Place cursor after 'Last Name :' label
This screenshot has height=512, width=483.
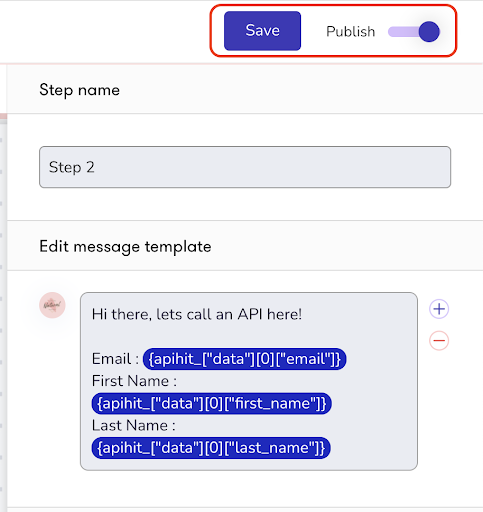(x=177, y=426)
